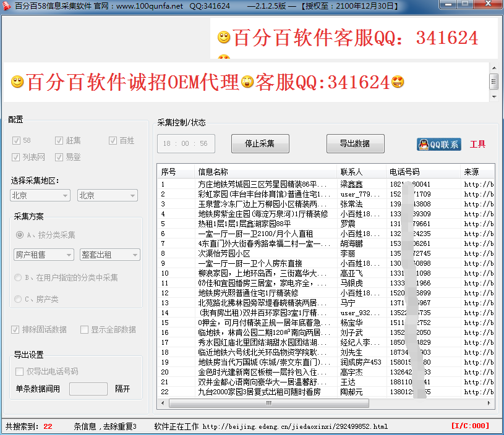
Task: Click the status bar URL beijing.edeng.cn
Action: click(x=295, y=426)
